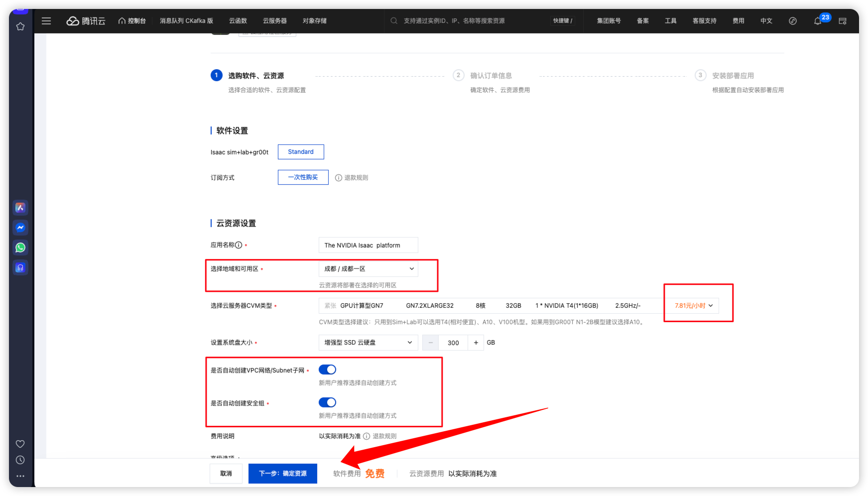Open the 费用 menu

739,21
